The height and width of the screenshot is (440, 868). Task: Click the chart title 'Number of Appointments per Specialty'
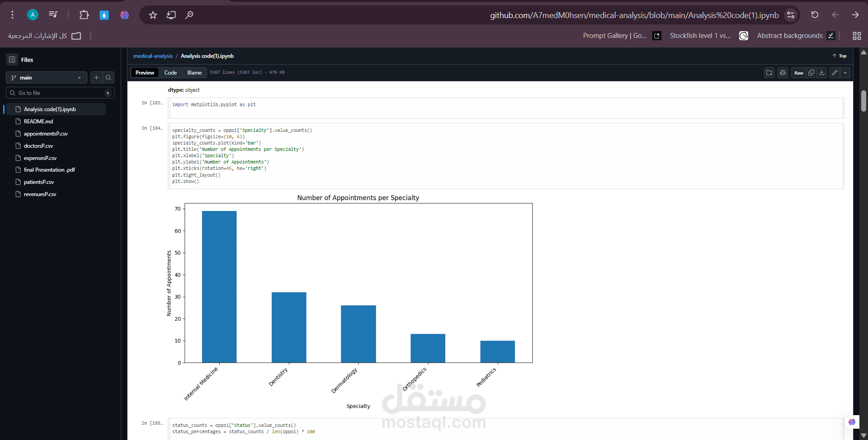tap(358, 198)
